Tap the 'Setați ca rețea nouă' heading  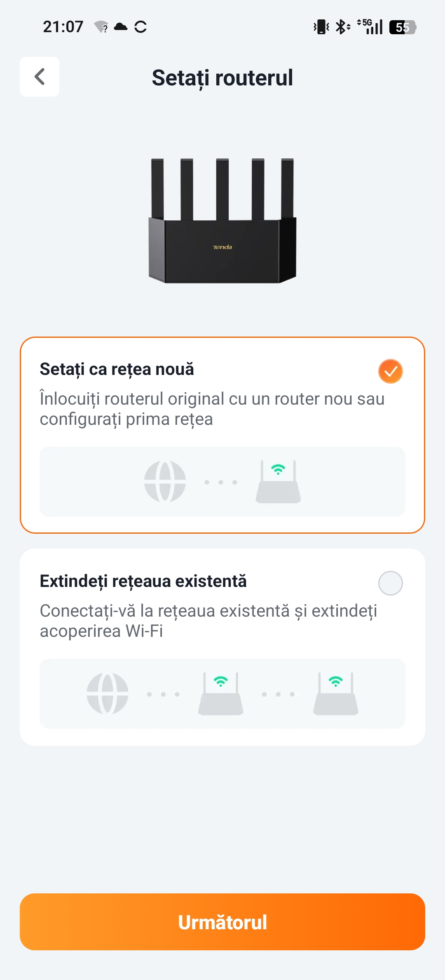tap(117, 370)
